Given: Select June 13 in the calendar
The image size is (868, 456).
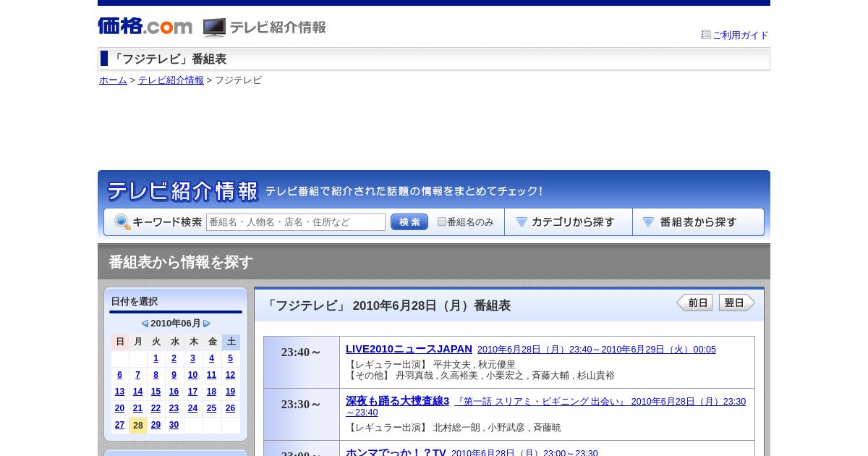Looking at the screenshot, I should (x=119, y=392).
